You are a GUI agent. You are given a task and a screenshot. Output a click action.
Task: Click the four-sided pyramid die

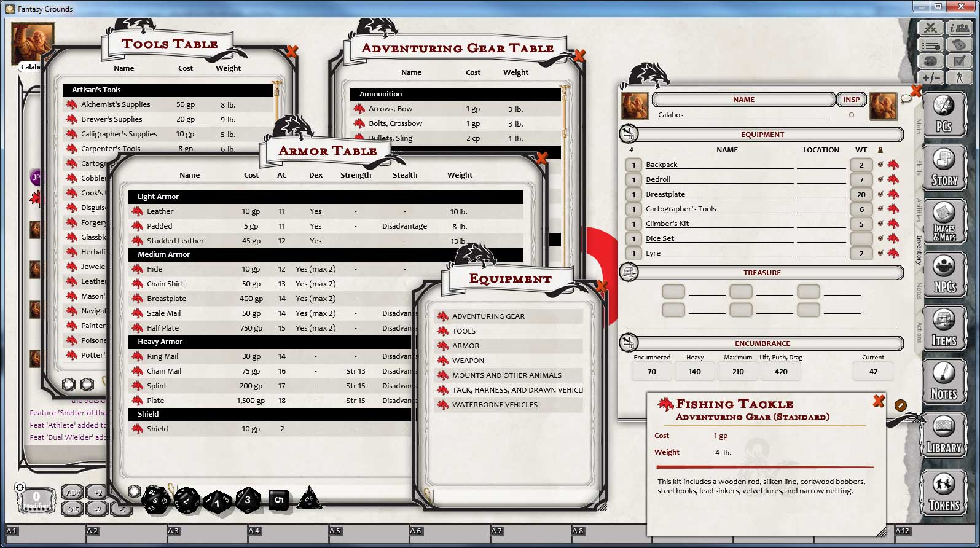pyautogui.click(x=309, y=499)
